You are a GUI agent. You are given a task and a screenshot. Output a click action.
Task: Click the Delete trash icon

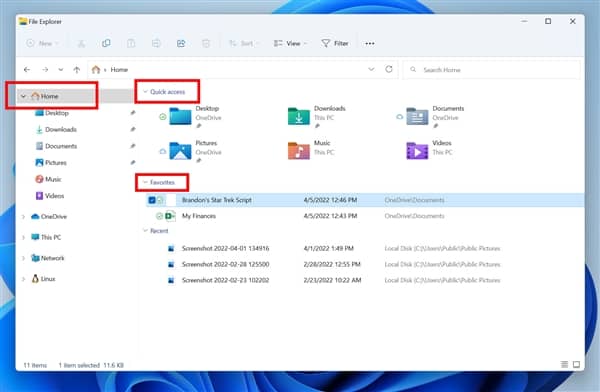coord(206,43)
